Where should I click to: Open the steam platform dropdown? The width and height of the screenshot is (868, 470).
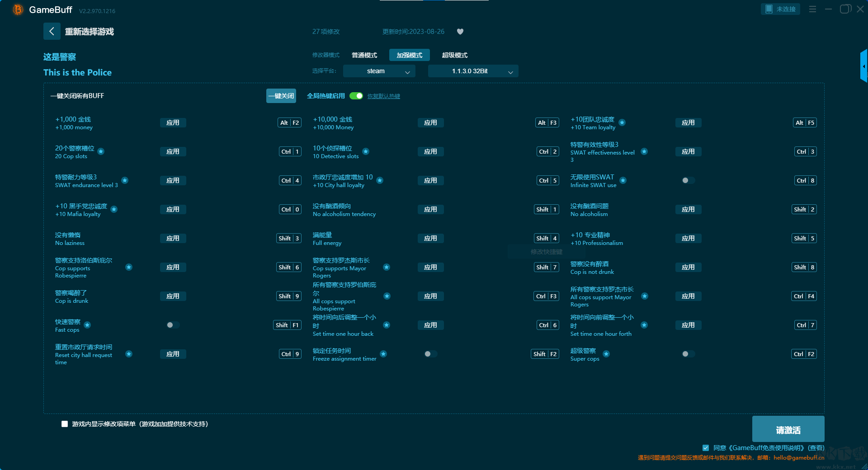coord(379,71)
